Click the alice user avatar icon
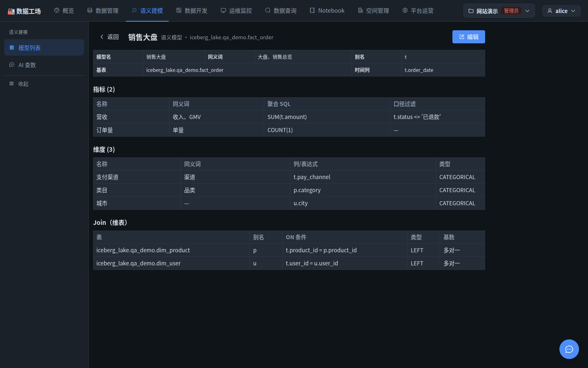This screenshot has height=368, width=588. click(x=550, y=11)
